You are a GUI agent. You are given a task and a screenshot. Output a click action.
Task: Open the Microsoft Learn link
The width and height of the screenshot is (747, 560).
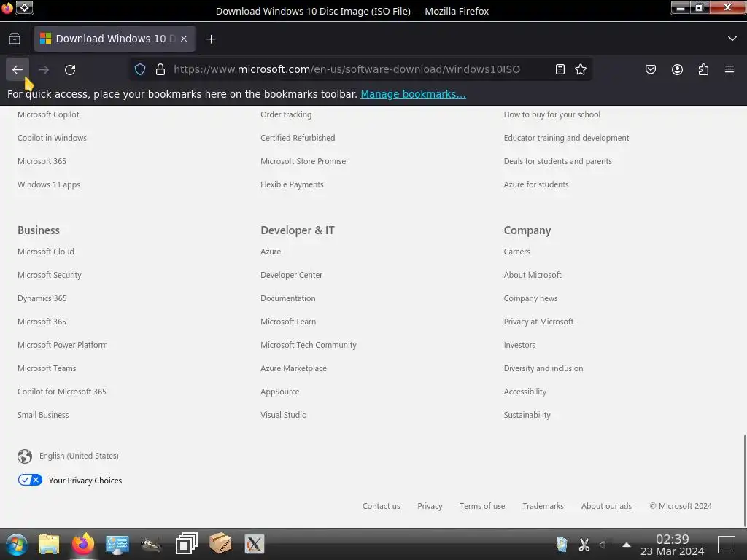(x=288, y=322)
